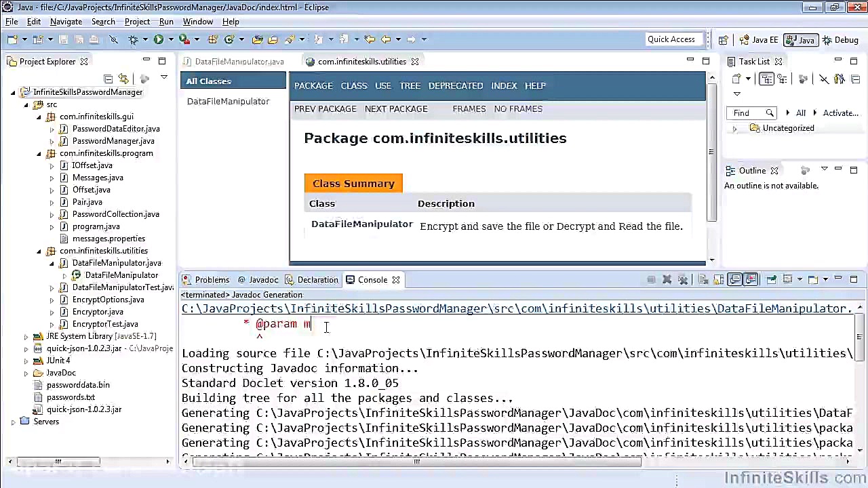Click the DEPRECATED link in Javadoc navigation
This screenshot has width=868, height=488.
[456, 86]
